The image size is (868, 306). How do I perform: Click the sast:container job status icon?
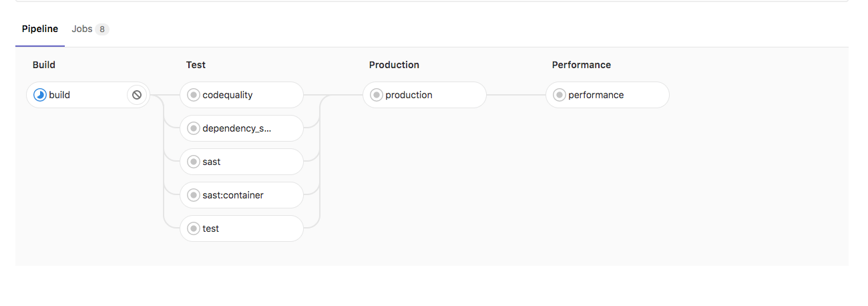coord(194,195)
